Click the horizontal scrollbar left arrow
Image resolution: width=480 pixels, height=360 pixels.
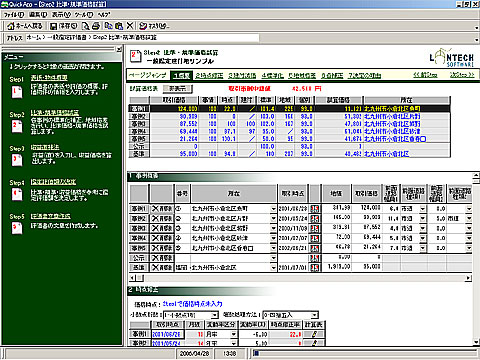click(132, 278)
